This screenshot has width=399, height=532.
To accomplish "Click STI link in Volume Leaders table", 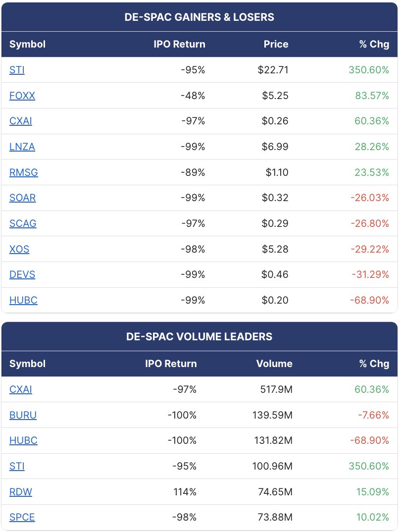I will coord(17,466).
